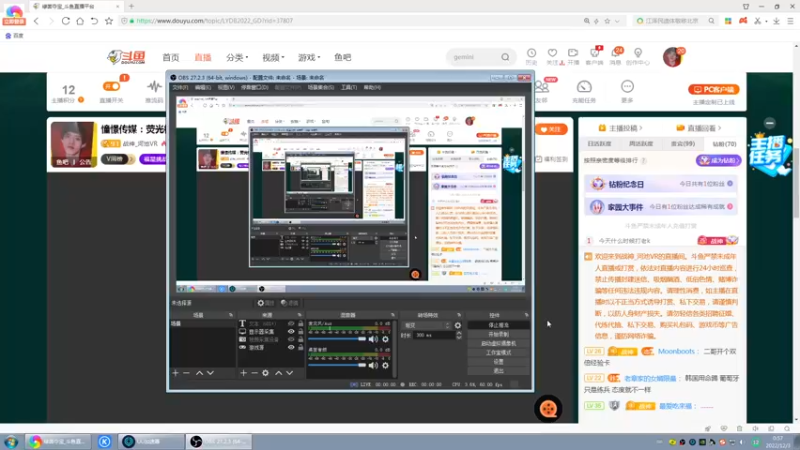Open the OBS 编辑 menu
This screenshot has height=450, width=800.
(203, 87)
